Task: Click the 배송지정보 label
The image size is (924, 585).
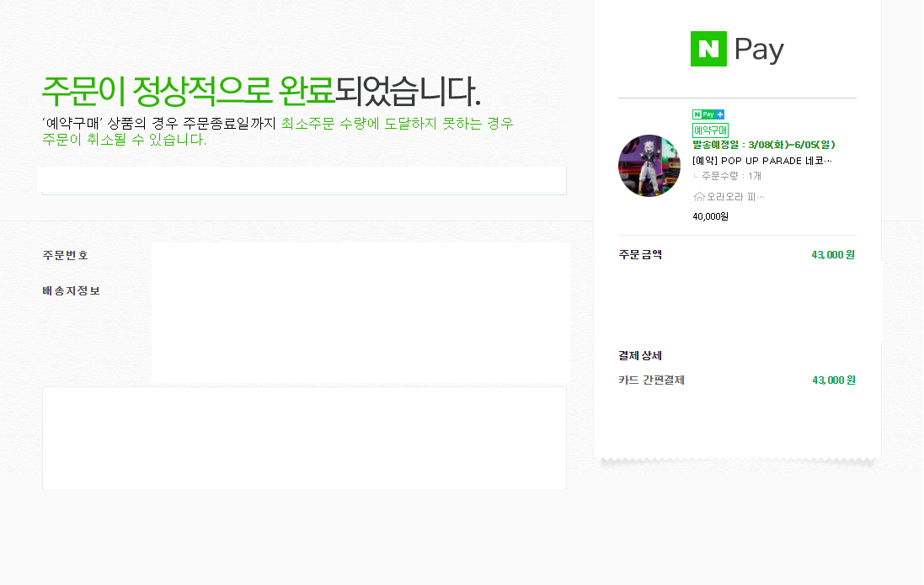Action: click(72, 291)
